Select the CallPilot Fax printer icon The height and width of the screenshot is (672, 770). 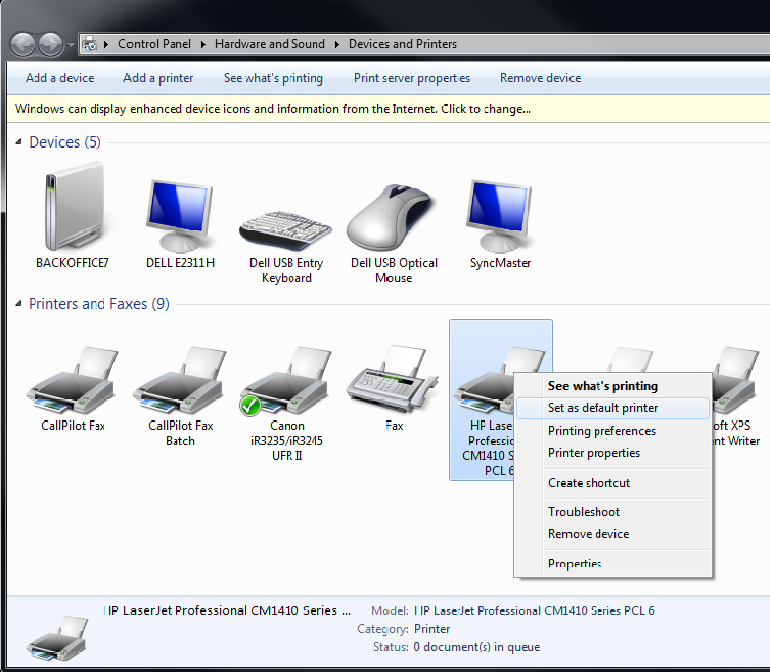[72, 380]
